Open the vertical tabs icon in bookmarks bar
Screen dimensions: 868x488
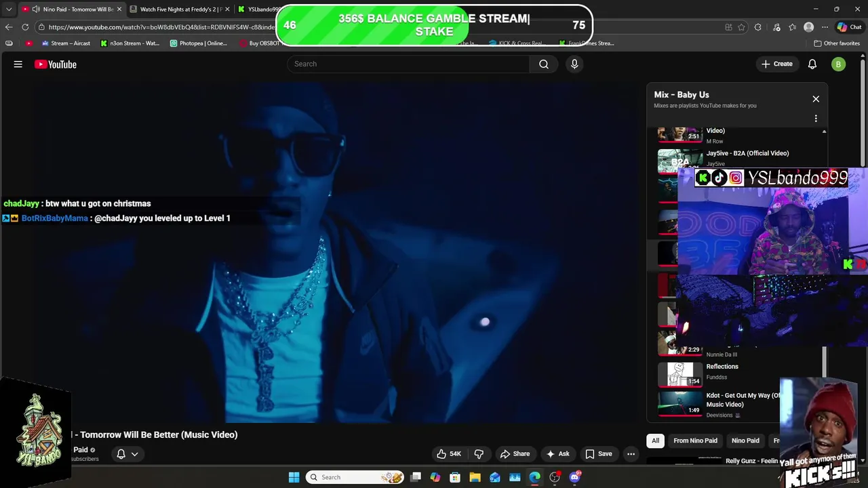9,43
